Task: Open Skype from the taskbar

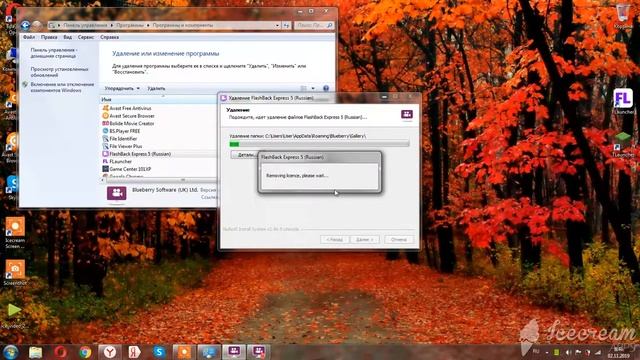Action: 159,352
